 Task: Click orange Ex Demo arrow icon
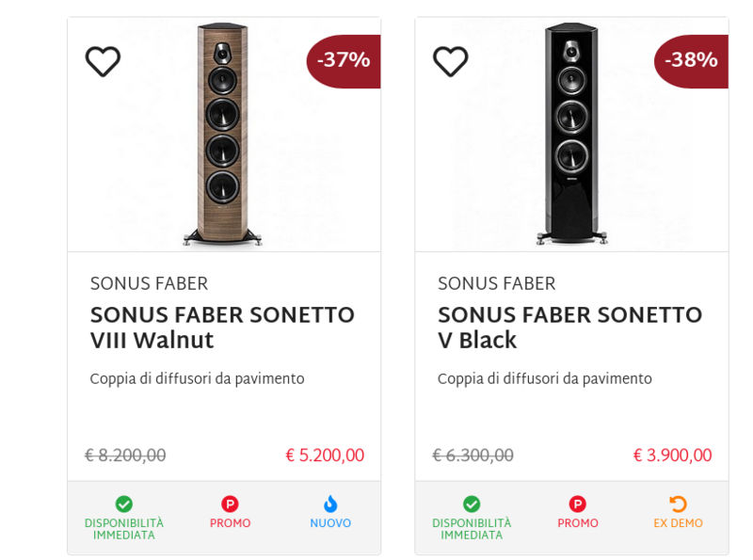point(678,504)
